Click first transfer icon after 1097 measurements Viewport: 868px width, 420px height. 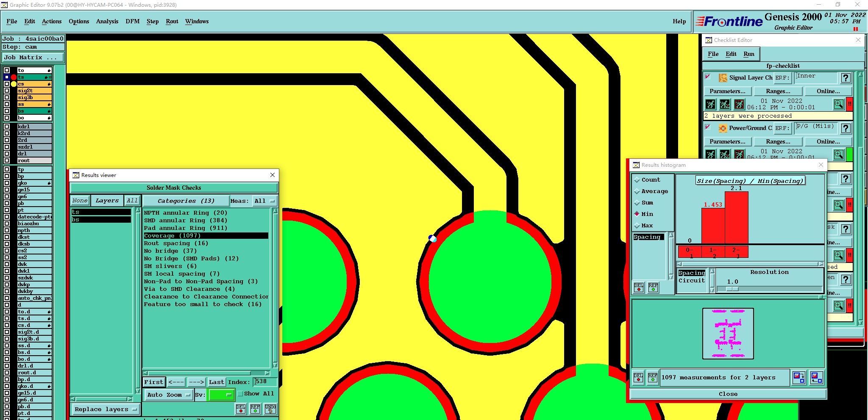[799, 377]
